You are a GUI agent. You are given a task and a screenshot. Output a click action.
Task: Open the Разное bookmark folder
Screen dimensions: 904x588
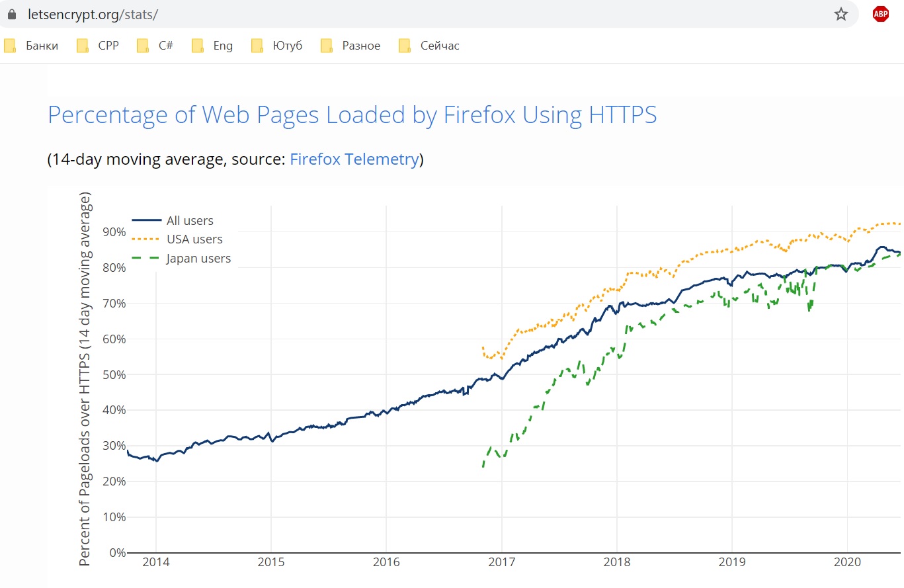350,46
